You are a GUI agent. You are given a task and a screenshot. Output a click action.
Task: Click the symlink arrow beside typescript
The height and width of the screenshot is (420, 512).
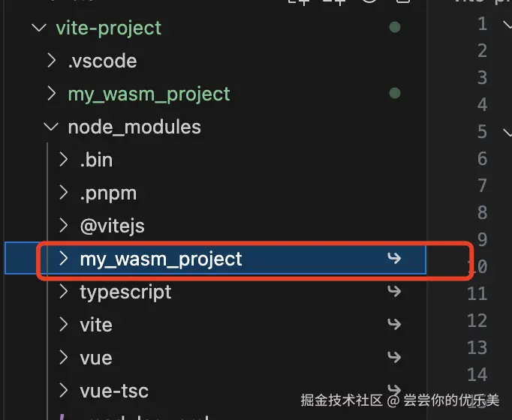coord(393,292)
